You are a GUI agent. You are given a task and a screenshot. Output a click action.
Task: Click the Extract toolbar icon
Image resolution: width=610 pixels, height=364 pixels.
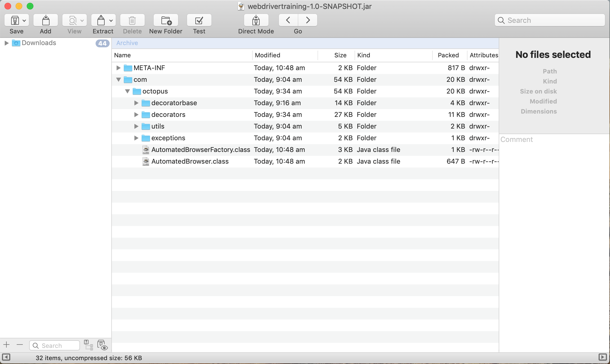pyautogui.click(x=101, y=20)
